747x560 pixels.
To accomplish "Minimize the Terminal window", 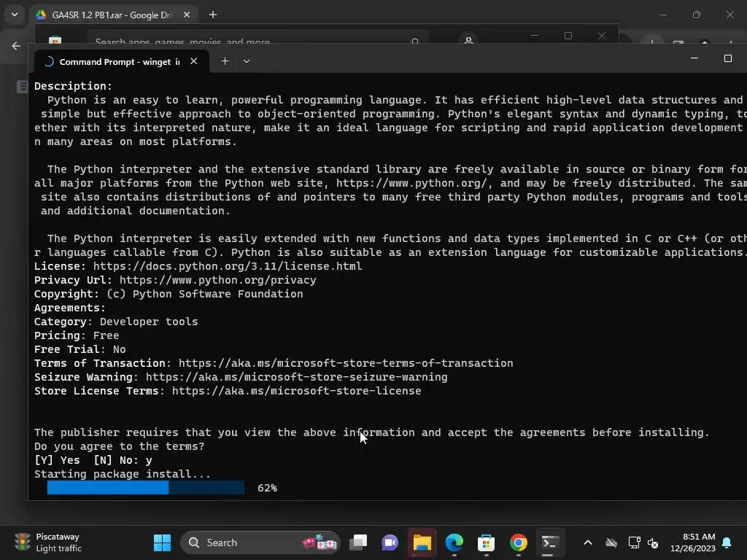I will (694, 58).
